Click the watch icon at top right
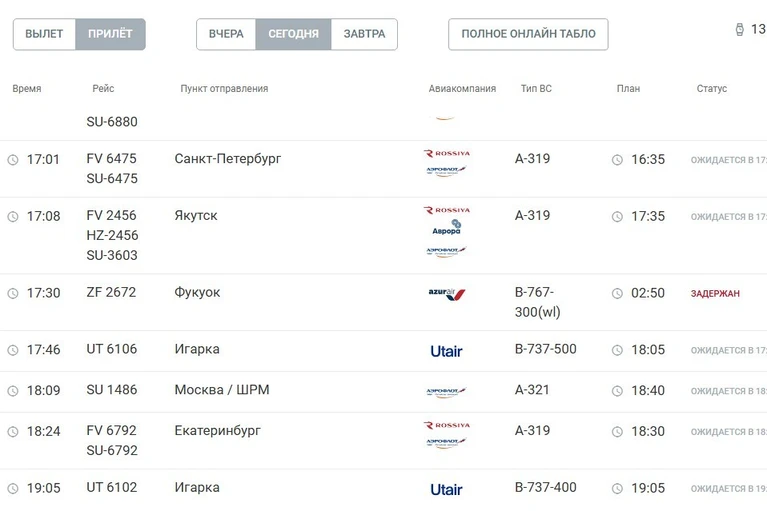This screenshot has width=767, height=511. (740, 30)
